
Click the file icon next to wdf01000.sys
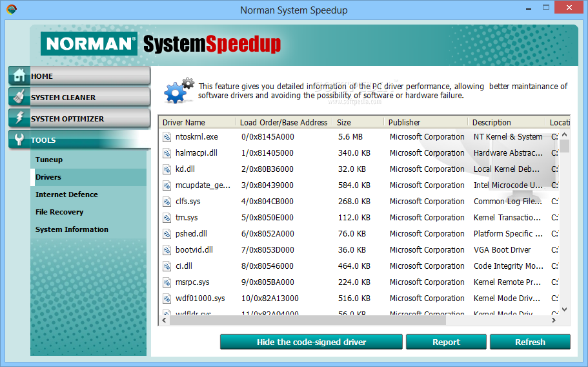pyautogui.click(x=167, y=299)
